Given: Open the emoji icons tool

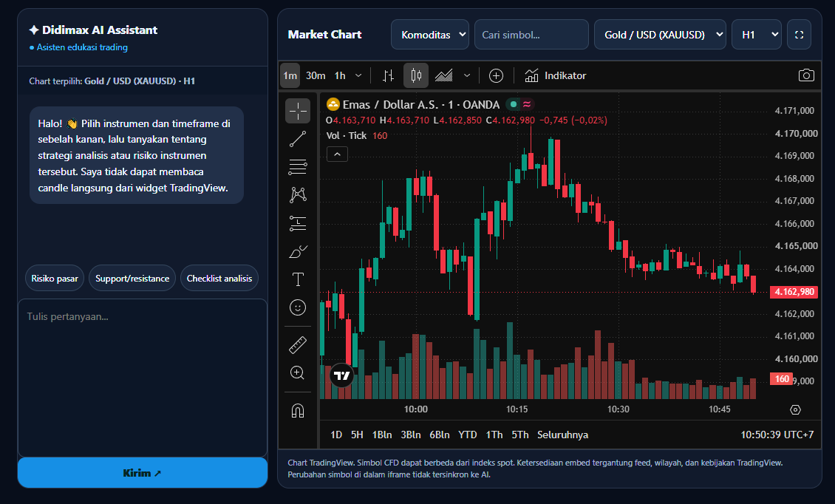Looking at the screenshot, I should 298,307.
